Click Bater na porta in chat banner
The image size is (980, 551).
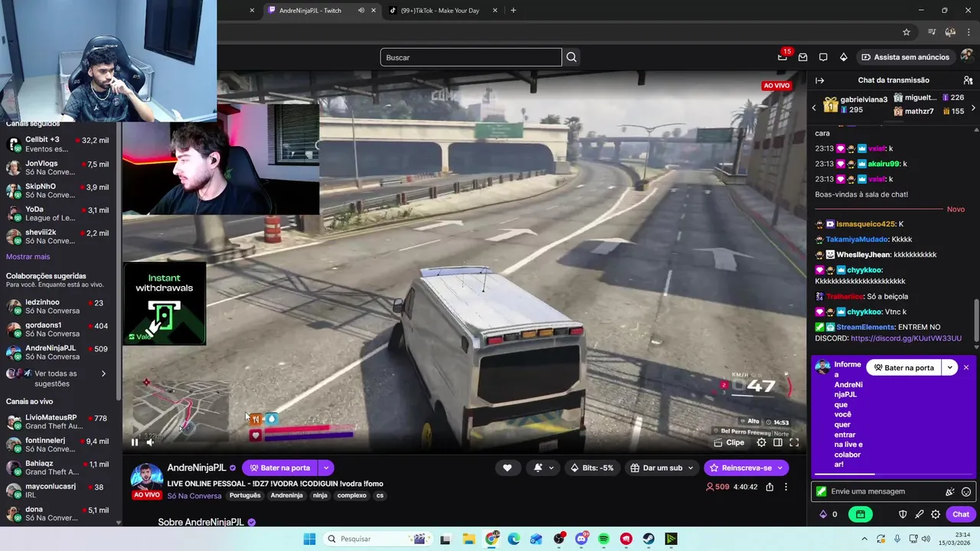click(x=904, y=367)
